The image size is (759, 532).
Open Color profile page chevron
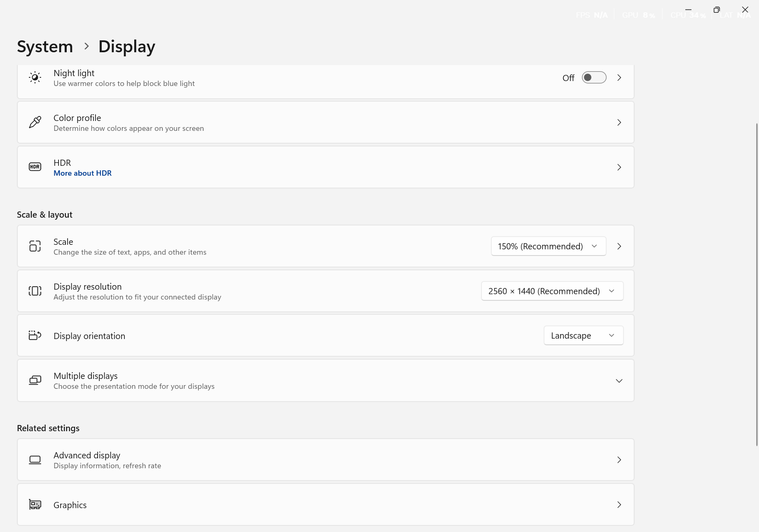[619, 122]
